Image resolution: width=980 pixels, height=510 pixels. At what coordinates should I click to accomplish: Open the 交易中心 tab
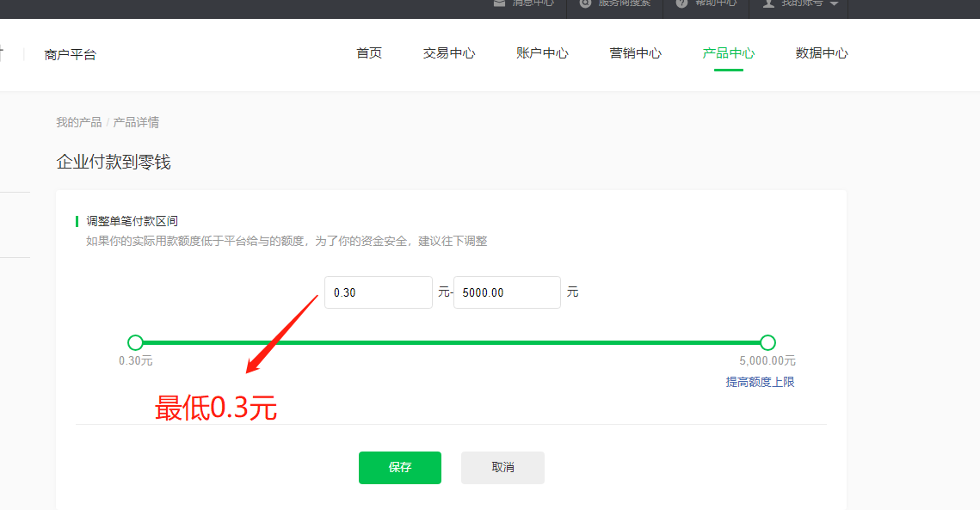click(x=449, y=53)
